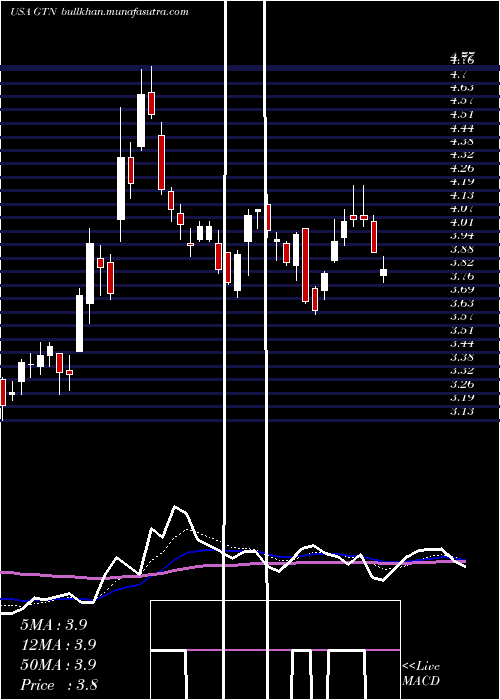The height and width of the screenshot is (700, 500).
Task: Click the tall red candle spanning 3.94 down to 3.63
Action: point(305,265)
